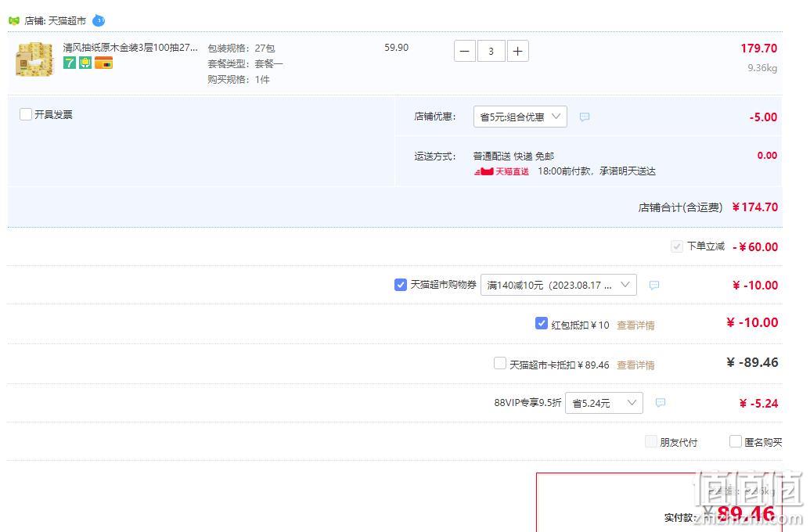The image size is (810, 532).
Task: Click the -¥60.00 order discount amount
Action: pos(755,247)
